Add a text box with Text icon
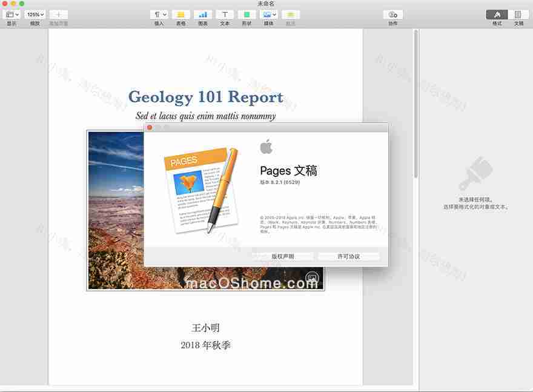Screen dimensions: 533x392 (x=225, y=15)
